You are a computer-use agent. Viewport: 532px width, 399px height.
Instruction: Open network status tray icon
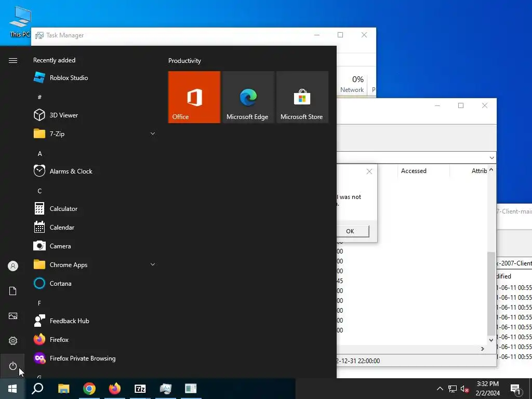click(453, 389)
